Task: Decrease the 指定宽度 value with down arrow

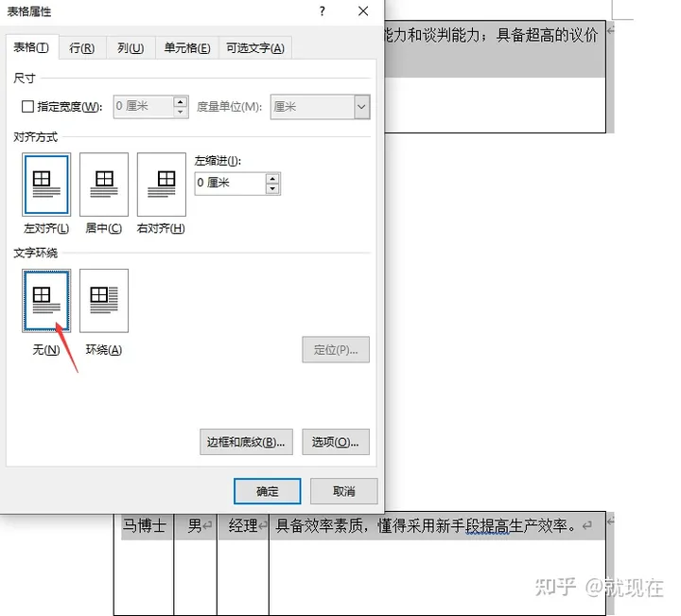Action: pyautogui.click(x=181, y=112)
